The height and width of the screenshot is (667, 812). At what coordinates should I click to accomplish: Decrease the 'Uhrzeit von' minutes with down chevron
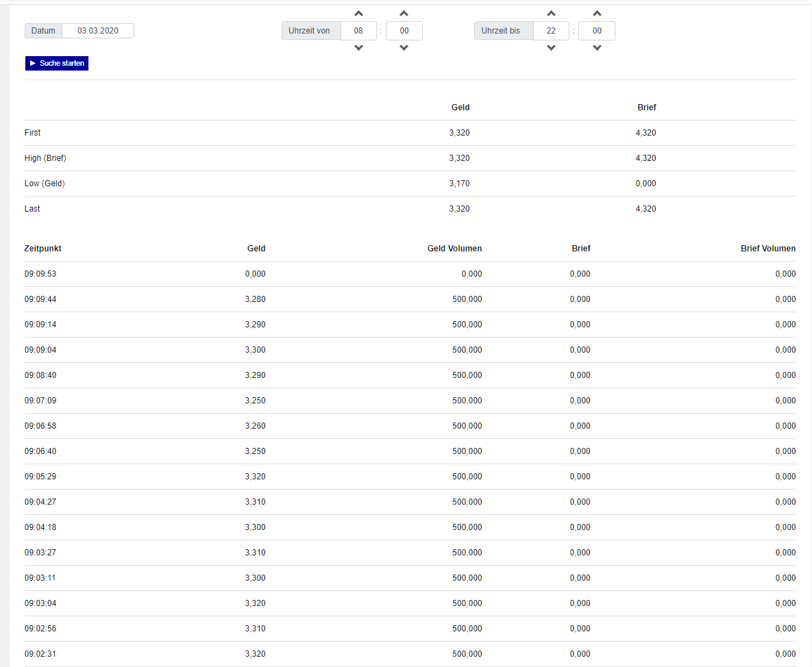(x=404, y=48)
